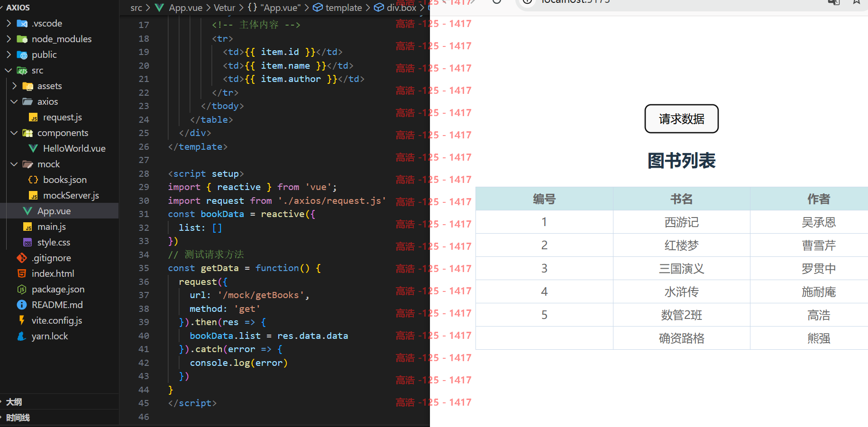Click the Vue icon beside HelloWorld.vue

[x=33, y=148]
